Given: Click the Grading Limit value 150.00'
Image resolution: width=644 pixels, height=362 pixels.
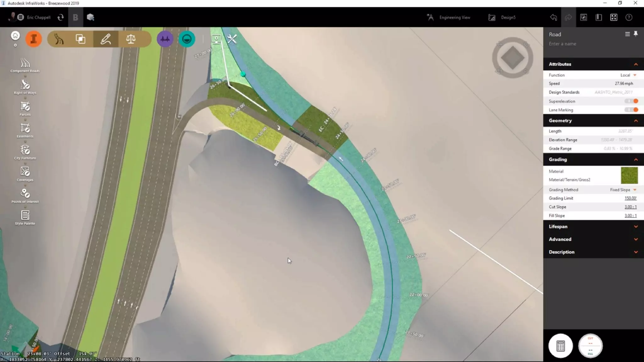Looking at the screenshot, I should coord(630,198).
